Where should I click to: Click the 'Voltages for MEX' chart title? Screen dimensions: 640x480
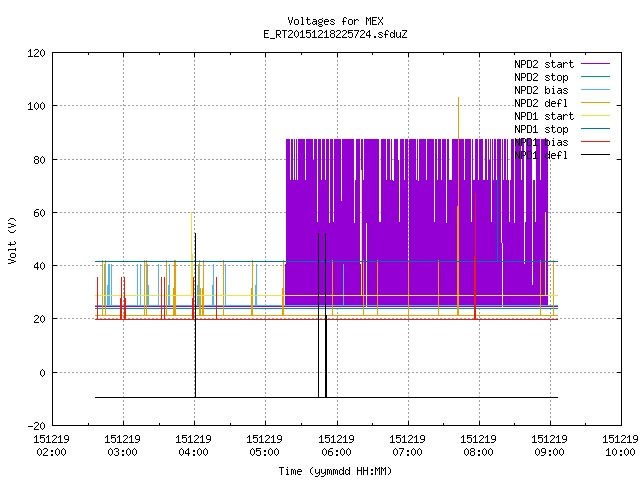coord(335,21)
